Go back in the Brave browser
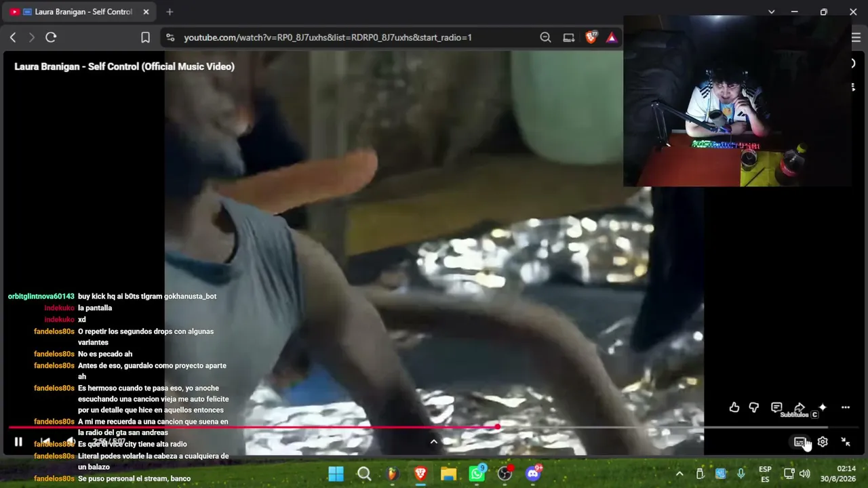The image size is (868, 488). tap(13, 37)
